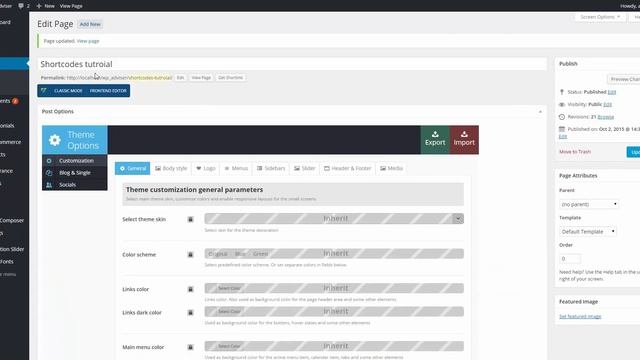Click the Frontend Editor button

108,91
